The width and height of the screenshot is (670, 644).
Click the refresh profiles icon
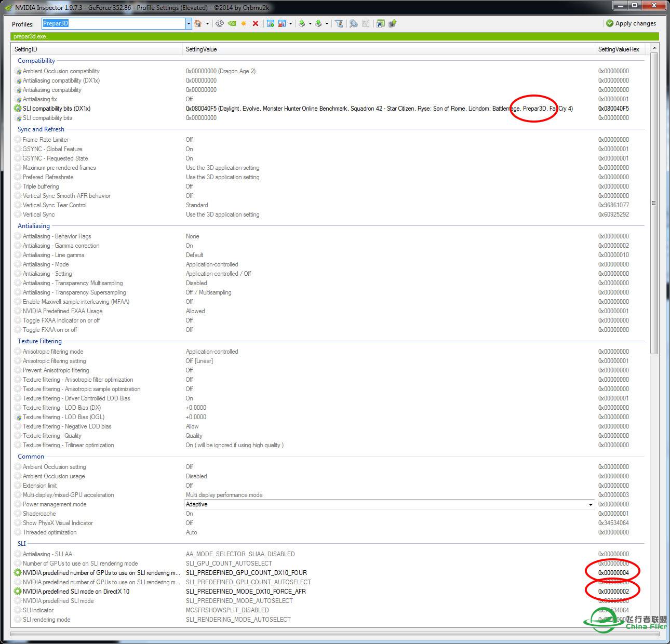220,23
